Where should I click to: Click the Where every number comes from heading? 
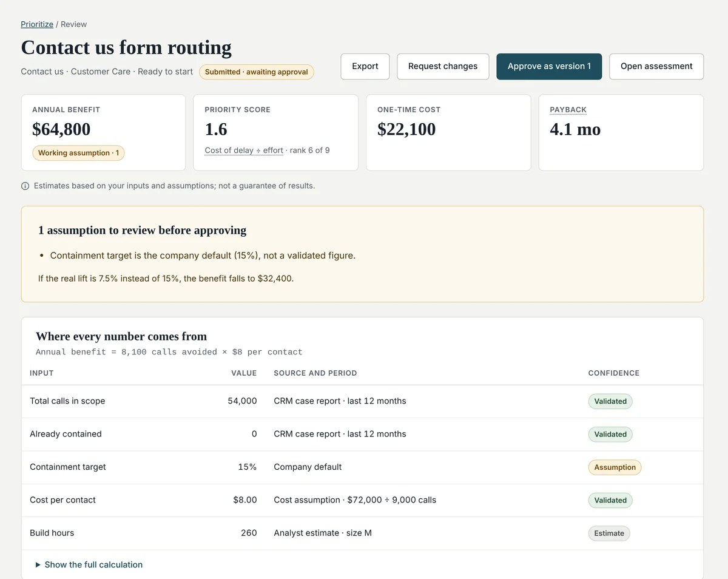[121, 336]
